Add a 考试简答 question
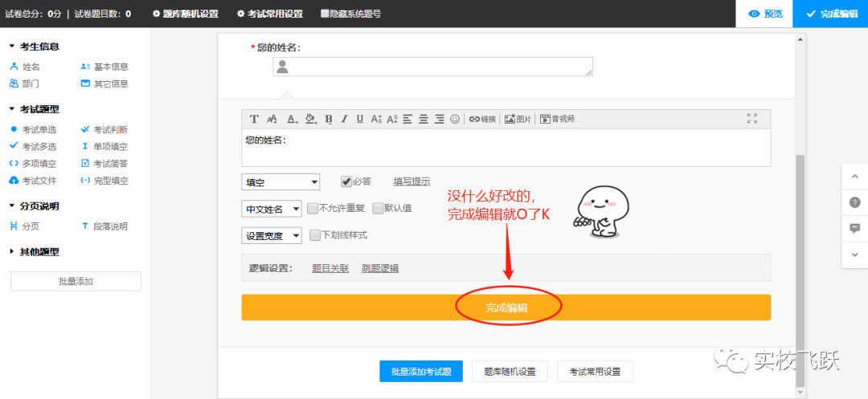868x399 pixels. pos(104,164)
